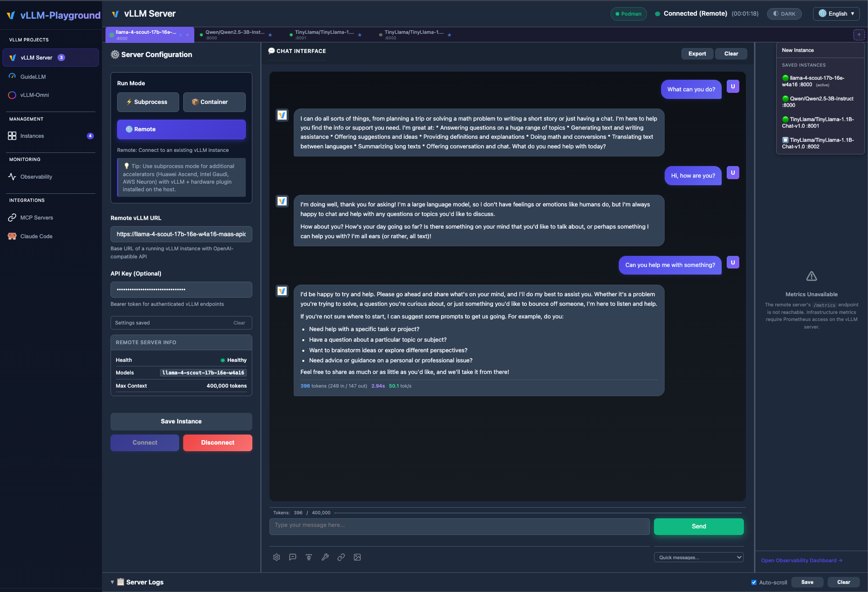Viewport: 868px width, 592px height.
Task: Open the Quick messages dropdown
Action: point(698,557)
